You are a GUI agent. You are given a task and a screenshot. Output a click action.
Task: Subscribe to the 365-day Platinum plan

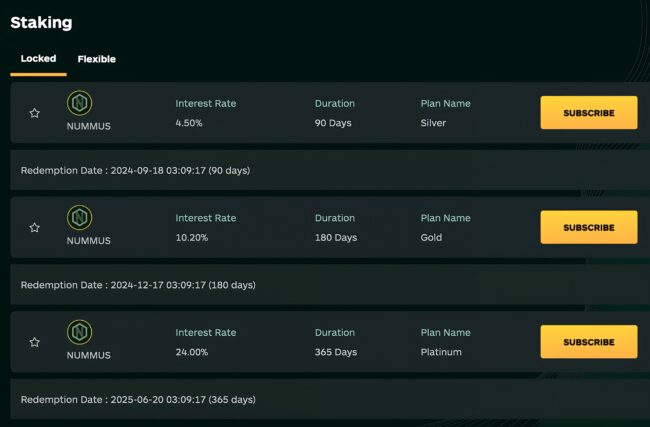click(x=588, y=342)
